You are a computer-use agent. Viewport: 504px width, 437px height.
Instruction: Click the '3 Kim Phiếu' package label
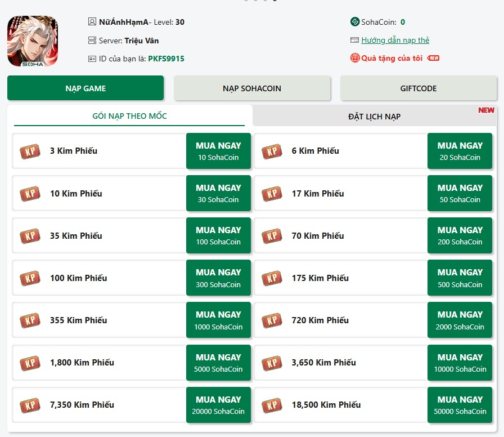74,150
